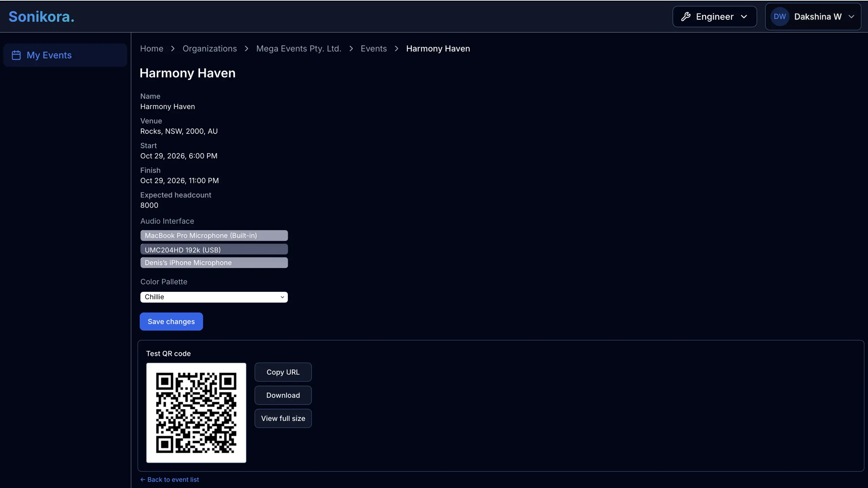The width and height of the screenshot is (868, 488).
Task: Click the DW avatar circle
Action: [x=780, y=16]
